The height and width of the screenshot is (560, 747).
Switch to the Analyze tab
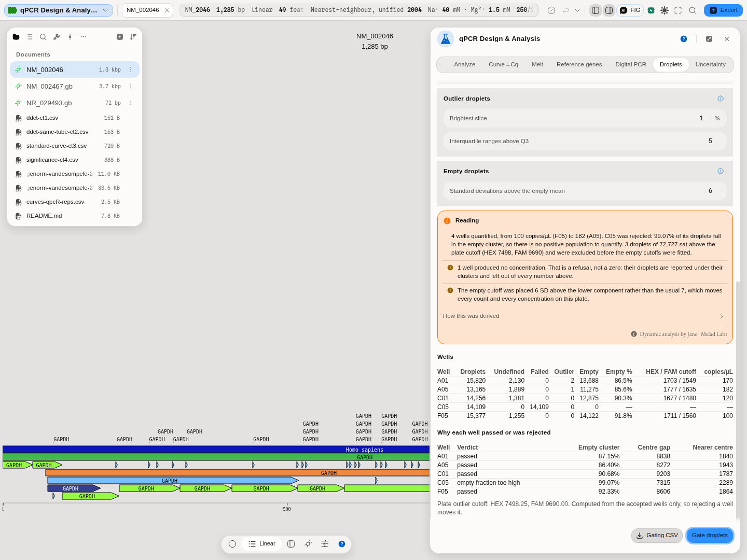(465, 65)
